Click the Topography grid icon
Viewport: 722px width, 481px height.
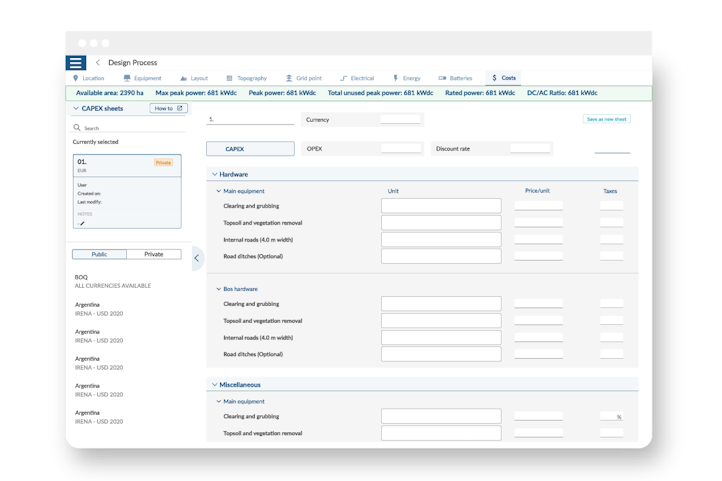[229, 78]
